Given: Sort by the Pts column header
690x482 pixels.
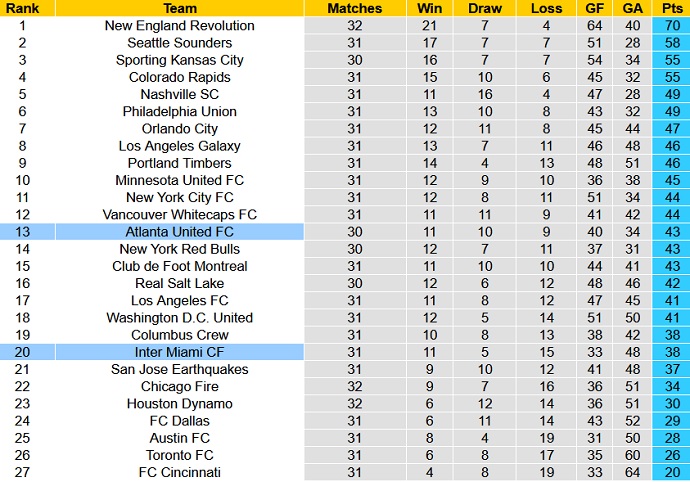Looking at the screenshot, I should (x=669, y=8).
